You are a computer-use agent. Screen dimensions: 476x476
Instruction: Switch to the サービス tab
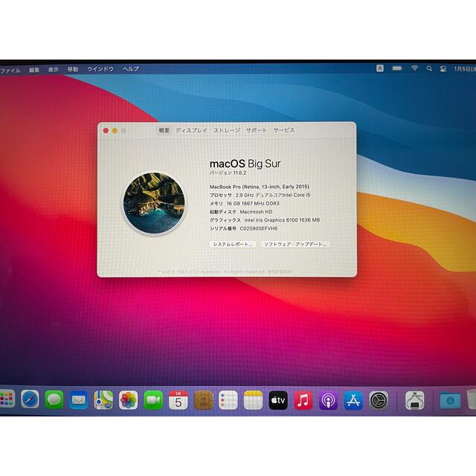[284, 130]
